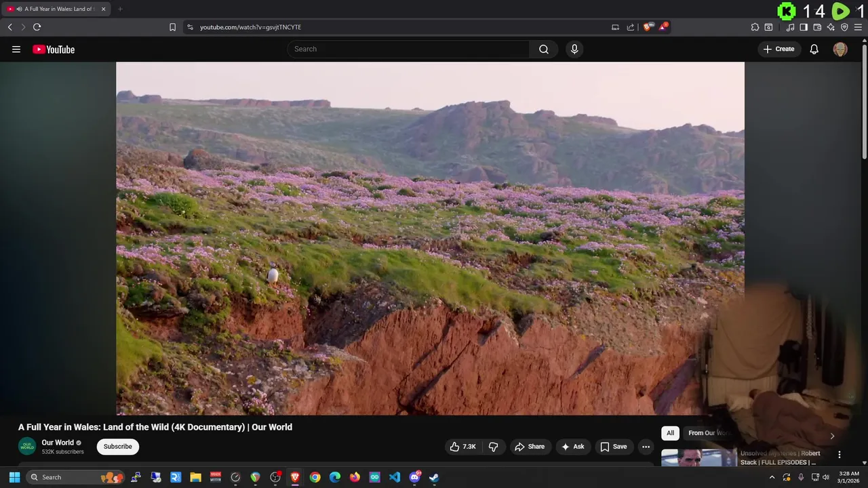Click the page vertical scrollbar thumb
Image resolution: width=868 pixels, height=488 pixels.
tap(864, 102)
